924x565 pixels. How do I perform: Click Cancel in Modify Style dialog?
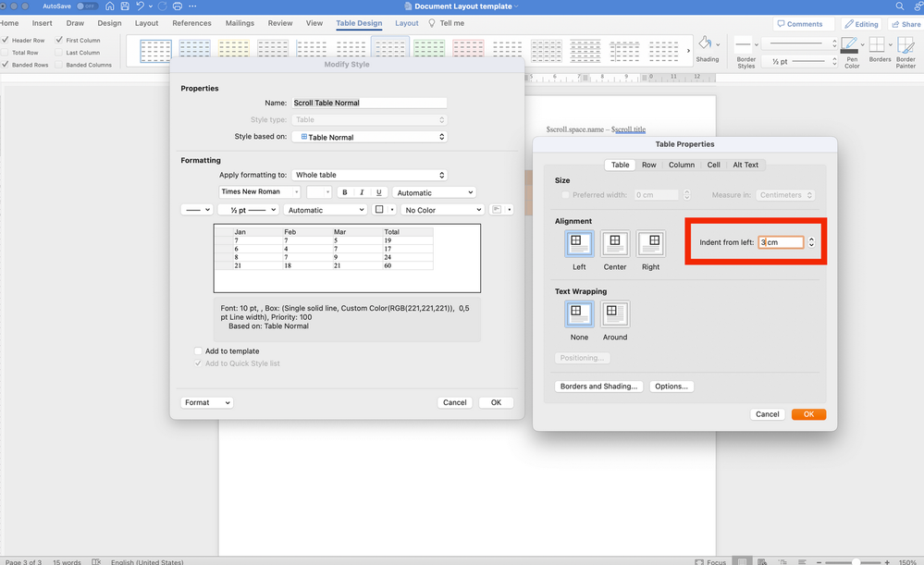(x=454, y=402)
